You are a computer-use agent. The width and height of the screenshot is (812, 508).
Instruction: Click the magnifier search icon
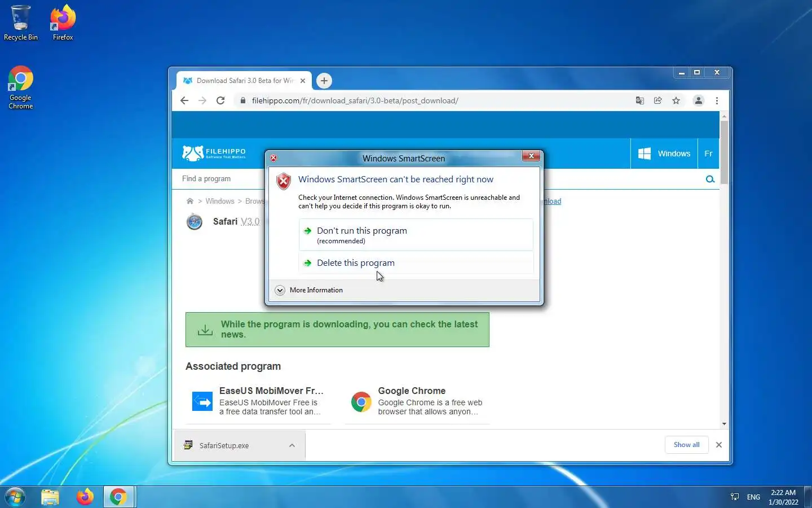[710, 179]
